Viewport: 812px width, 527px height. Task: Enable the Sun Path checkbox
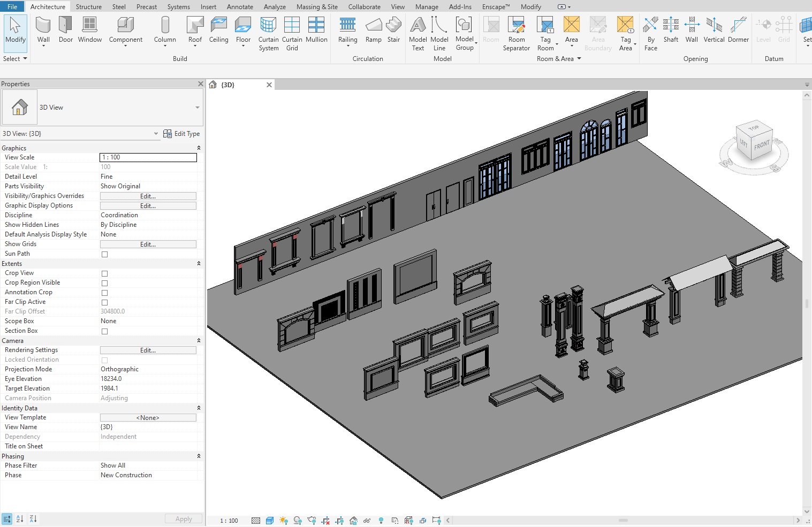[x=105, y=254]
